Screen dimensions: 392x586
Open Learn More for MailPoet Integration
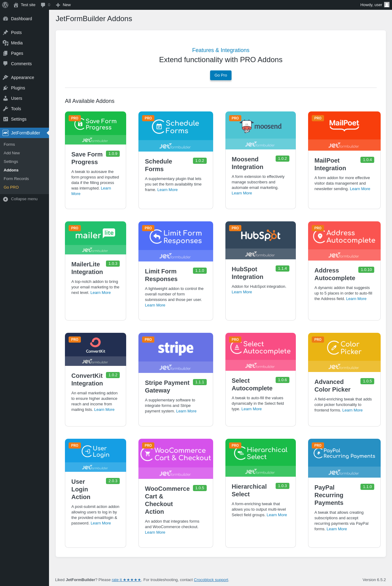tap(360, 189)
